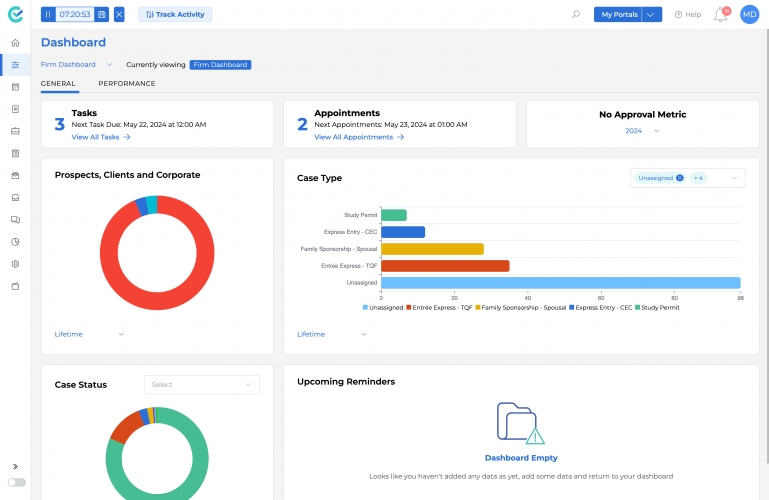Open the pie-chart reports sidebar icon
769x500 pixels.
pyautogui.click(x=16, y=242)
